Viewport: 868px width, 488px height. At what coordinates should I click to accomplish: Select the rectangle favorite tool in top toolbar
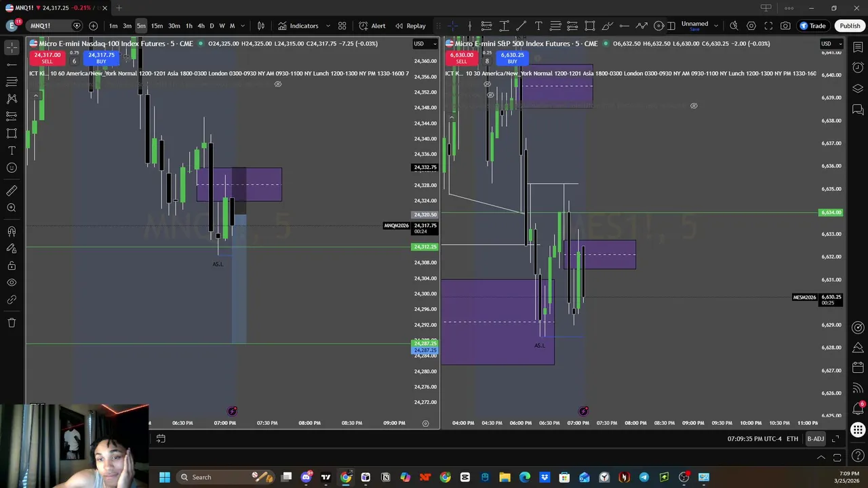pyautogui.click(x=590, y=26)
